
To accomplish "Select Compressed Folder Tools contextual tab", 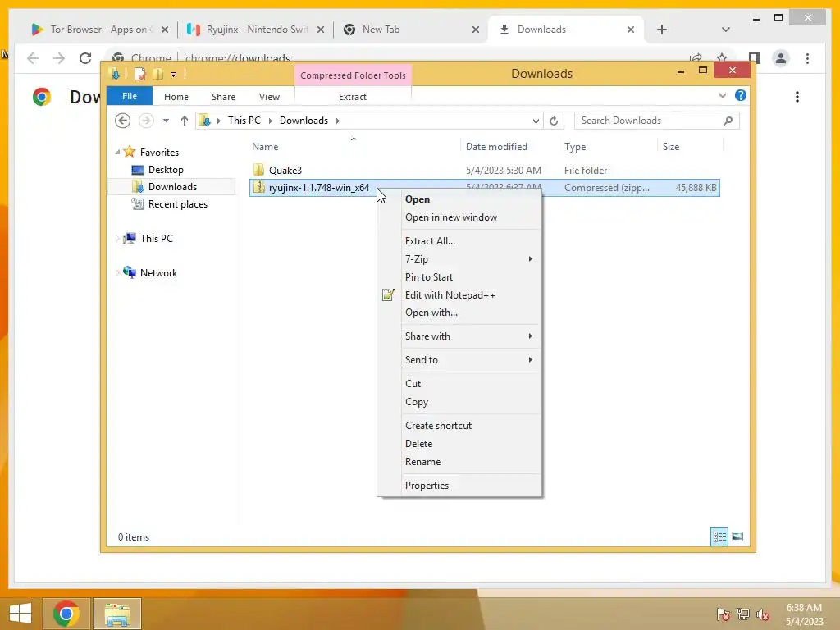I will 353,75.
